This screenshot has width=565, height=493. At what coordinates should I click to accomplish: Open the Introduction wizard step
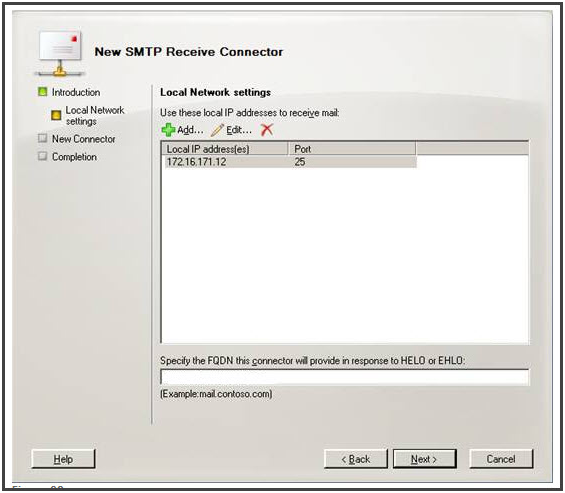(76, 92)
